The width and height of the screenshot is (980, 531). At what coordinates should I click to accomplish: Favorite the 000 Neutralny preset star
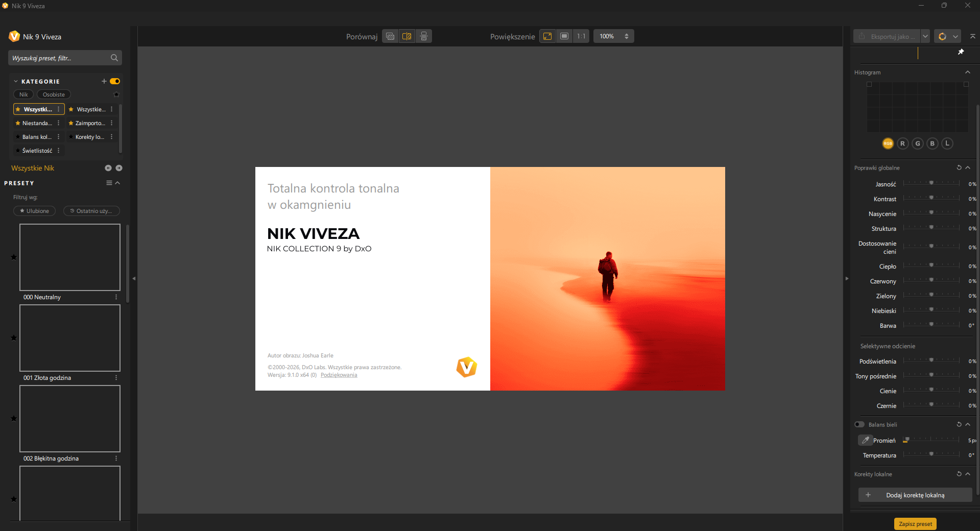click(x=14, y=257)
